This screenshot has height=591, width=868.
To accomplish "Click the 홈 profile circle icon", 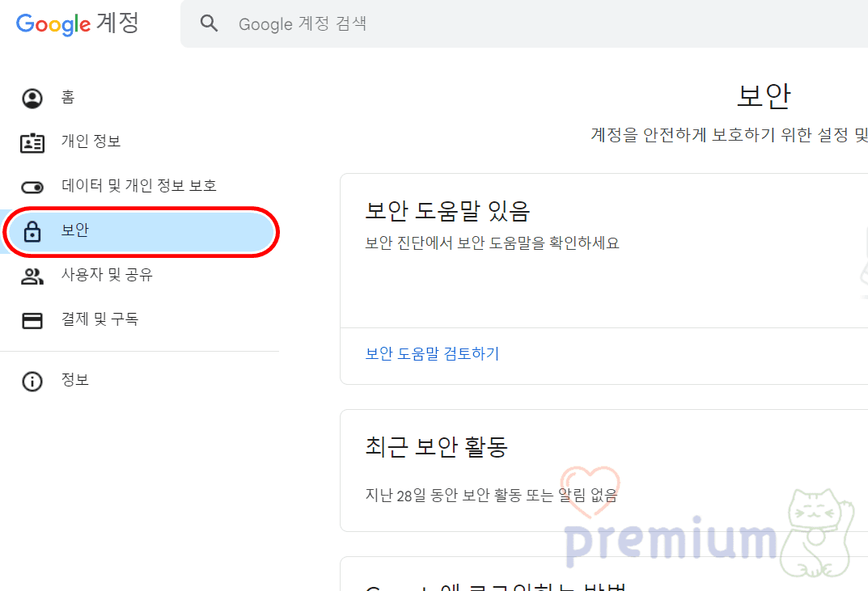I will pyautogui.click(x=32, y=98).
